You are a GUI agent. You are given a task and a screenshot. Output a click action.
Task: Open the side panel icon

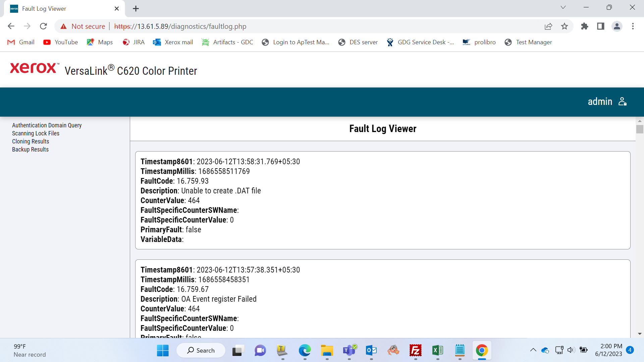click(601, 26)
